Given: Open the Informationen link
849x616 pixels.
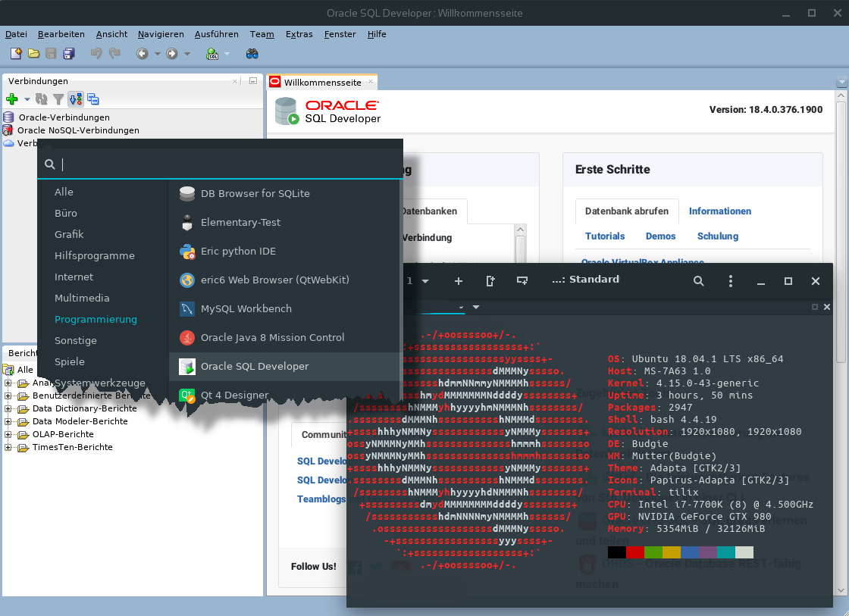Looking at the screenshot, I should point(719,211).
